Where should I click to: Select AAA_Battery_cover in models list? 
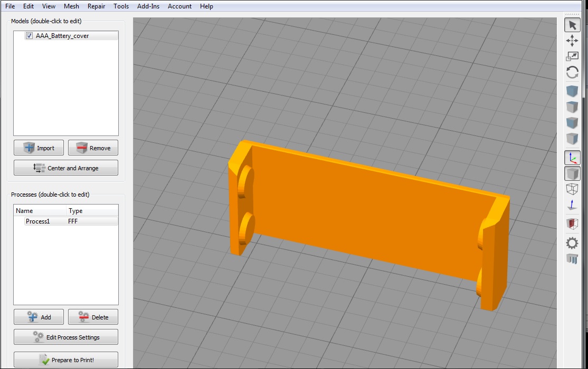(x=62, y=36)
